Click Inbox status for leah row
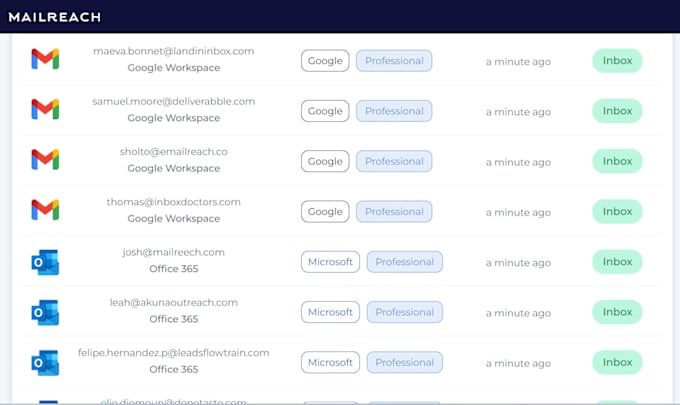 pos(617,312)
